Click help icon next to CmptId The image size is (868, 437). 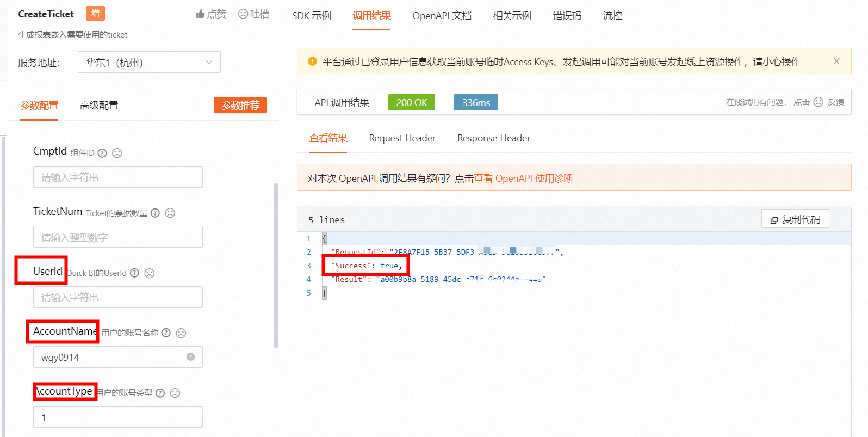point(102,153)
